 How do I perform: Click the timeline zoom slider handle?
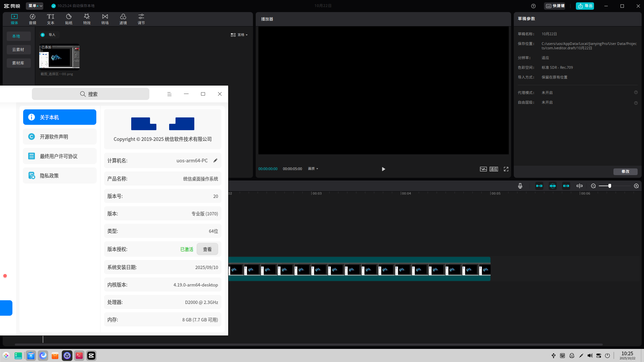(610, 186)
